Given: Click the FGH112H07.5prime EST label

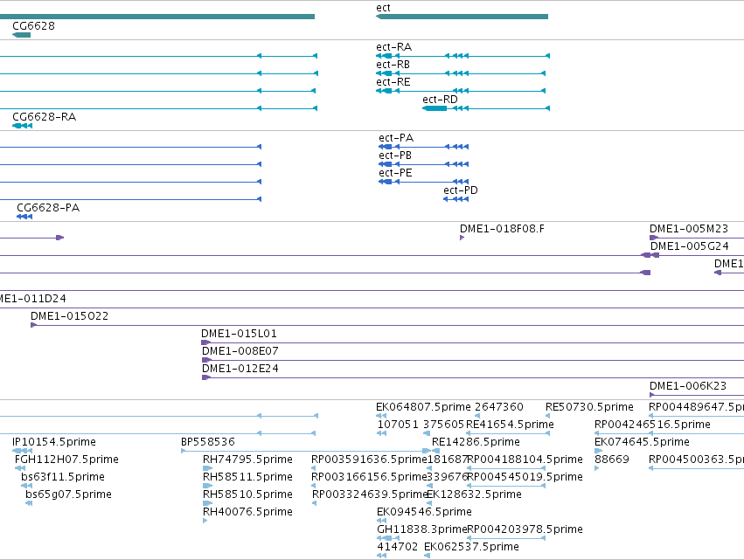Looking at the screenshot, I should pos(66,460).
